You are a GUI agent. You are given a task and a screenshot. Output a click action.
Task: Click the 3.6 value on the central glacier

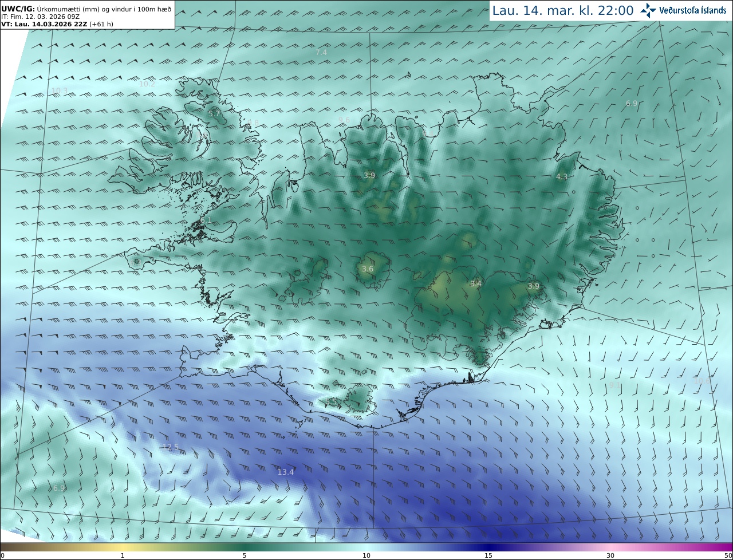click(x=368, y=269)
